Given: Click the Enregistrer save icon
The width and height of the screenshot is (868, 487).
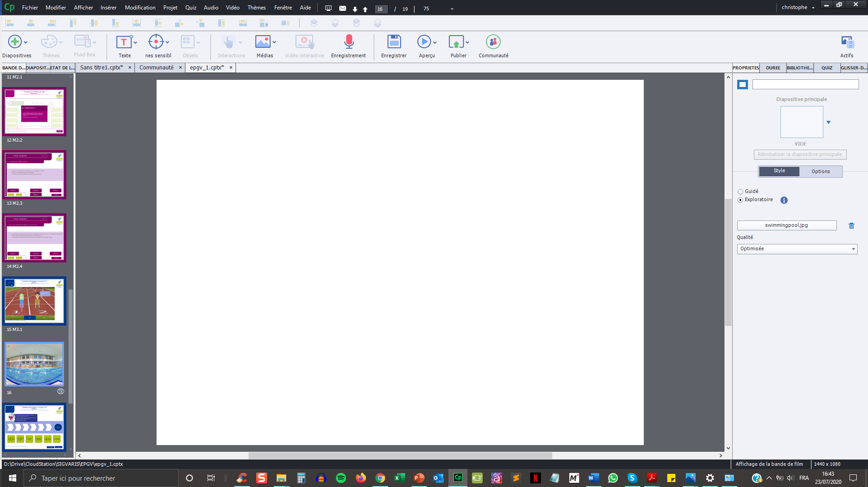Looking at the screenshot, I should (x=394, y=42).
